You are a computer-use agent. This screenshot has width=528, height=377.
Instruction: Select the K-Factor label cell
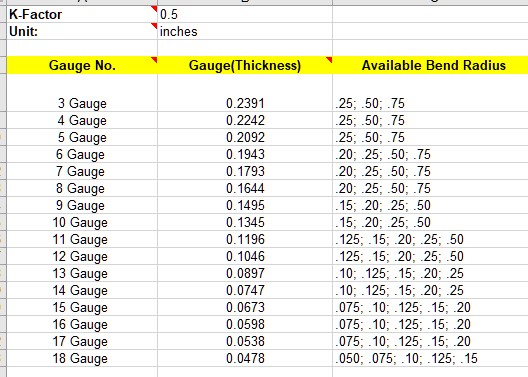pyautogui.click(x=82, y=14)
